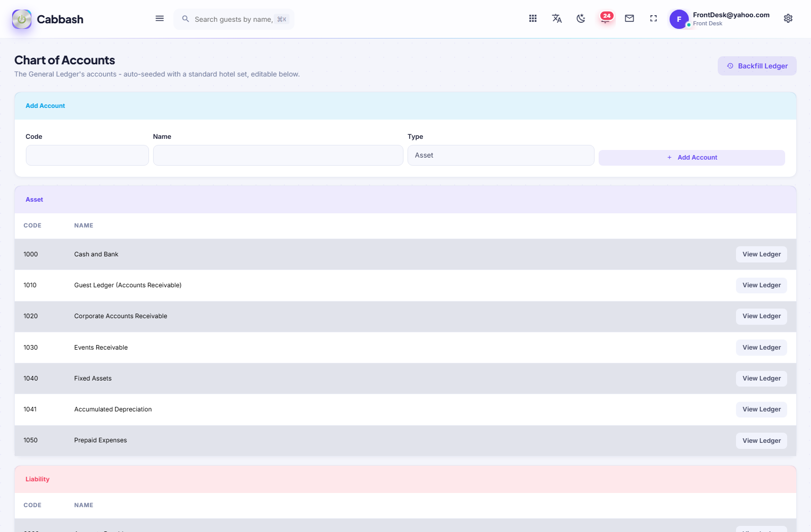
Task: Click Fixed Assets name
Action: [x=93, y=378]
